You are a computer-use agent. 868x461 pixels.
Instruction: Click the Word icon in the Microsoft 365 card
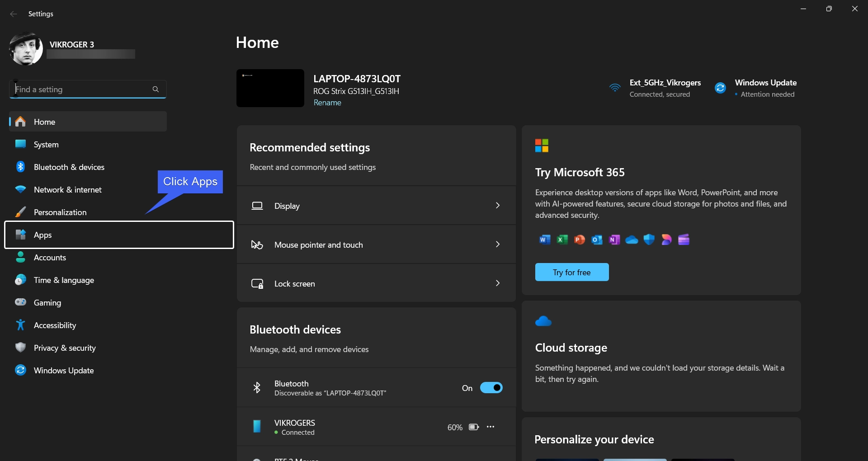pos(545,240)
